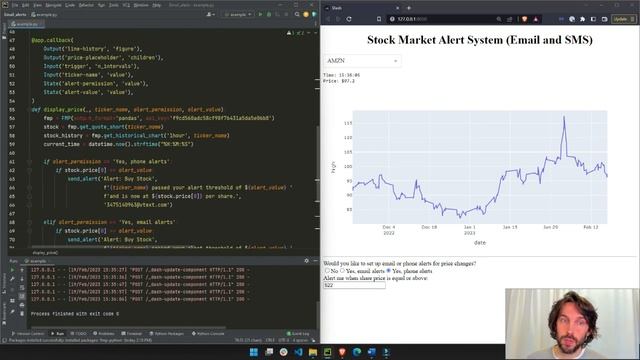The width and height of the screenshot is (640, 360).
Task: Open the File menu in PyCharm
Action: point(15,5)
